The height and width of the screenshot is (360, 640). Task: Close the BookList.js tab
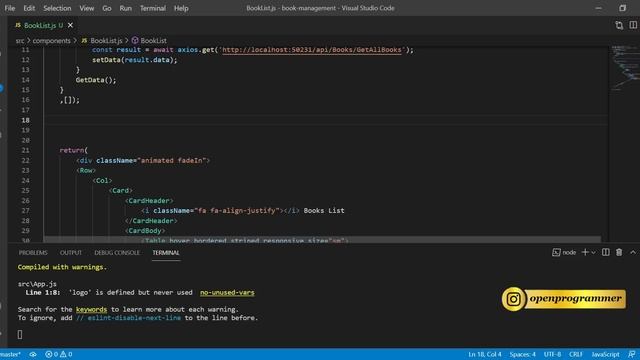coord(70,25)
